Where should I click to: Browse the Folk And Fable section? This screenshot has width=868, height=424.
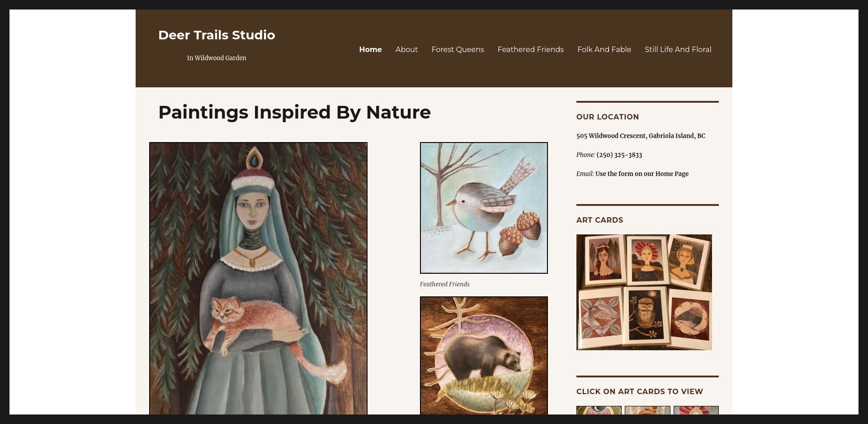click(x=604, y=49)
